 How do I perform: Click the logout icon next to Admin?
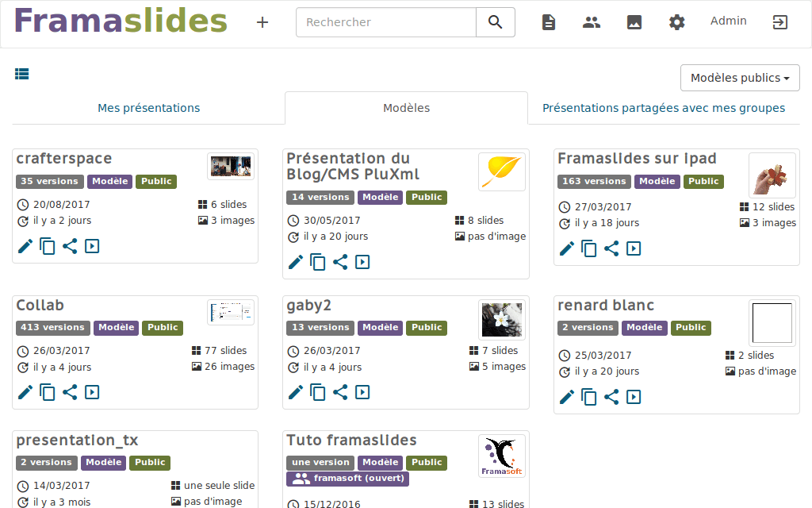point(780,22)
